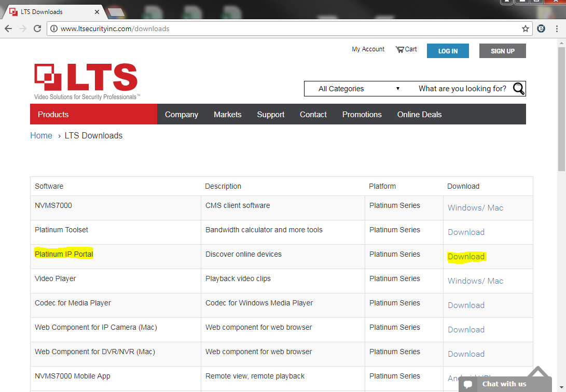Click Windows/ Mac link for NVMS7000
Viewport: 566px width, 392px height.
pyautogui.click(x=475, y=208)
